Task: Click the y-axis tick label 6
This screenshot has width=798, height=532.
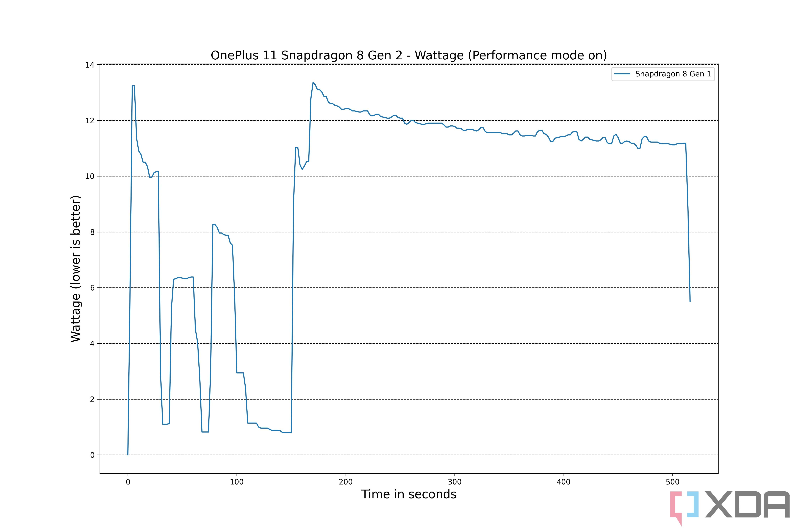Action: (x=92, y=288)
